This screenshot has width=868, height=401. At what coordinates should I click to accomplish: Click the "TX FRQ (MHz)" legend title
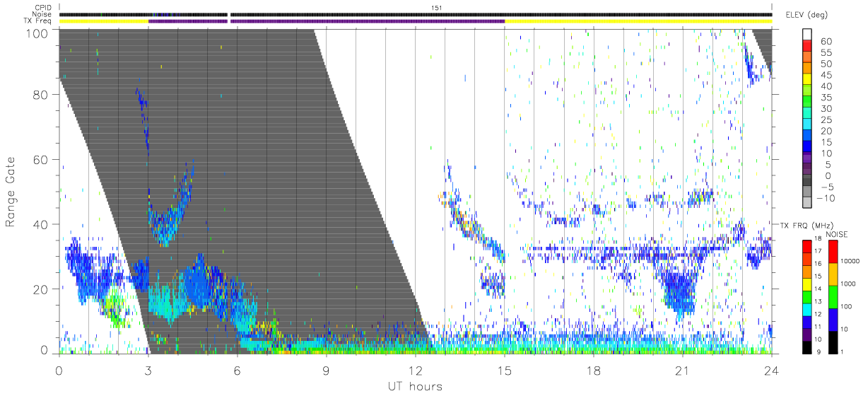click(x=806, y=225)
